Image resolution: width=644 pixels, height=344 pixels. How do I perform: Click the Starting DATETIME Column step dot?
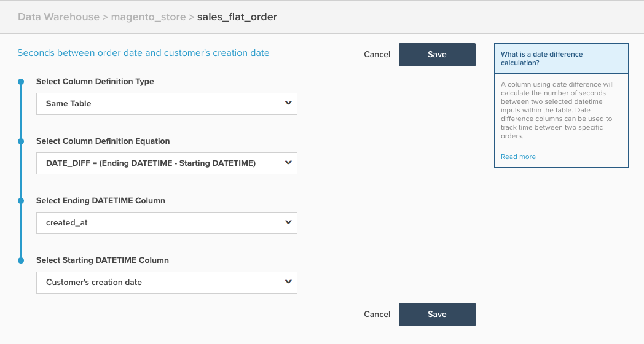21,260
